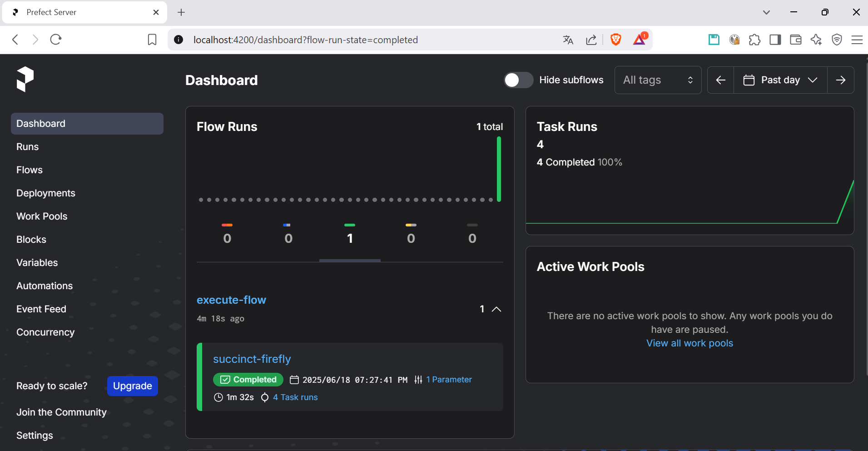Select the cancelled gray state tab
This screenshot has width=868, height=451.
pyautogui.click(x=472, y=234)
